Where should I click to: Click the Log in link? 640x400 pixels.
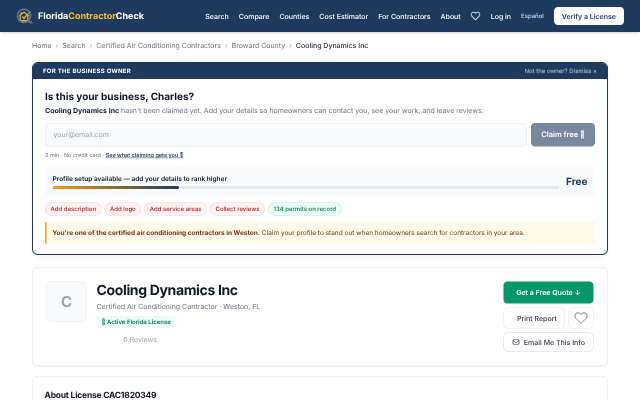(x=500, y=16)
